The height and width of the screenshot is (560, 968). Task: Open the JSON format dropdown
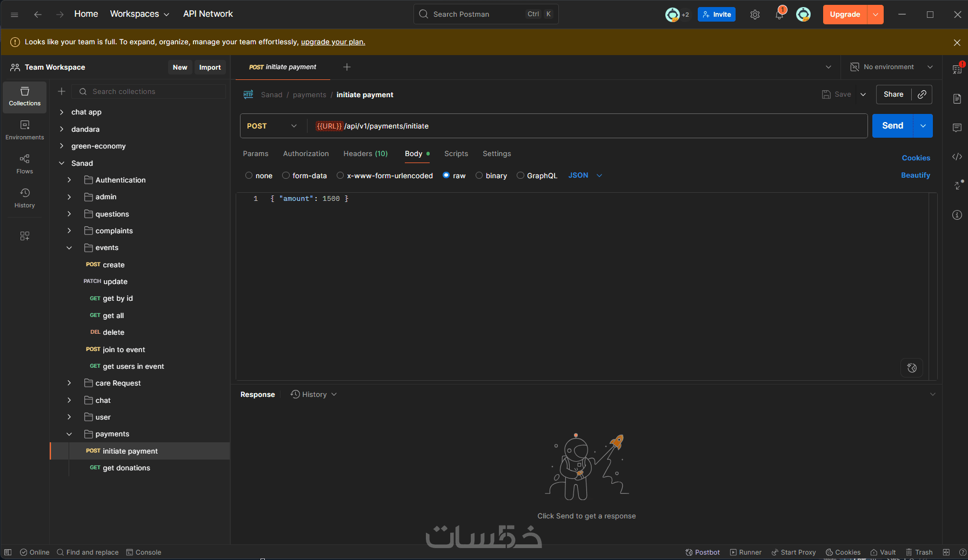[585, 176]
